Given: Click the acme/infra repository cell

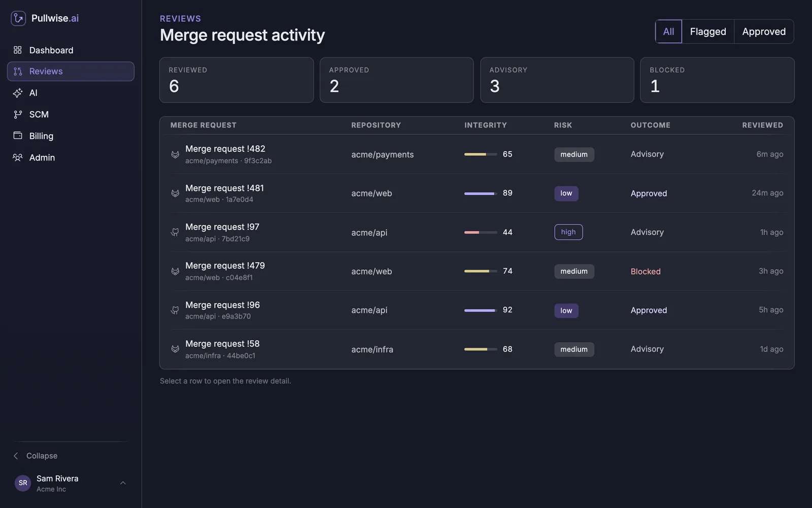Looking at the screenshot, I should (x=372, y=350).
